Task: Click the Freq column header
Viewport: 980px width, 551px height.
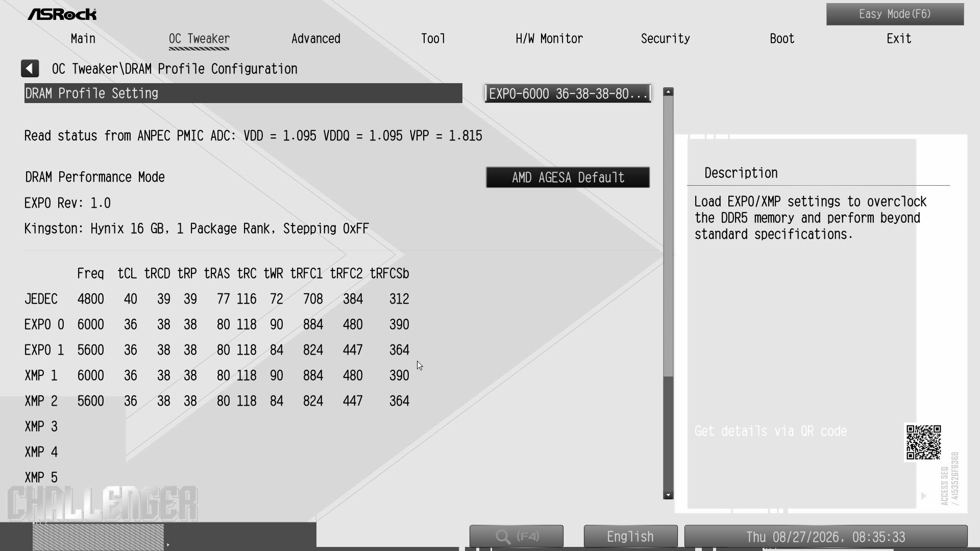Action: [x=90, y=274]
